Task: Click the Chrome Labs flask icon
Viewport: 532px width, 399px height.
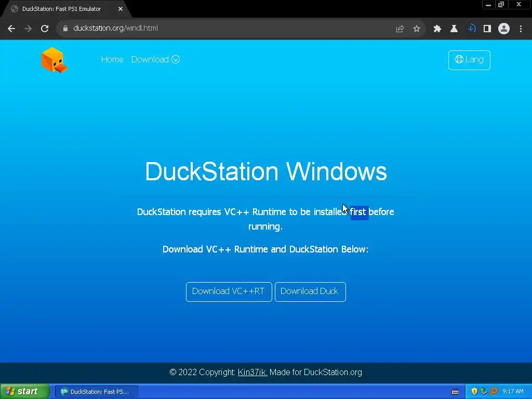Action: click(x=454, y=29)
